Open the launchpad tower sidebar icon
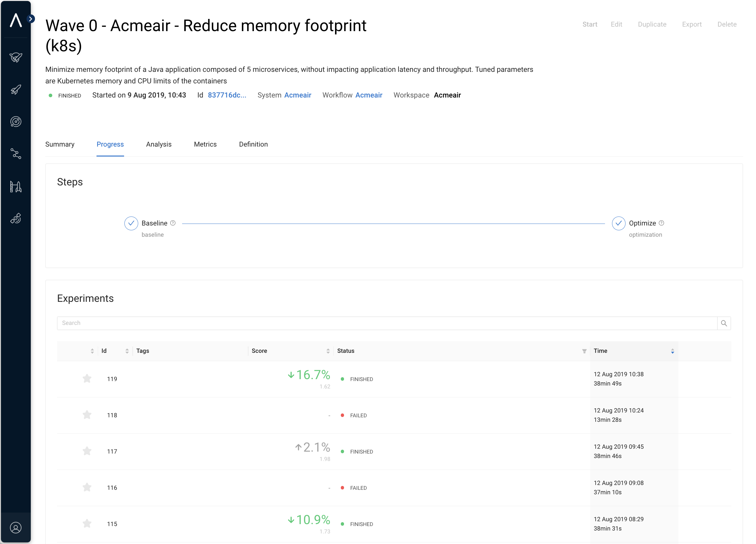Image resolution: width=756 pixels, height=544 pixels. pyautogui.click(x=16, y=186)
